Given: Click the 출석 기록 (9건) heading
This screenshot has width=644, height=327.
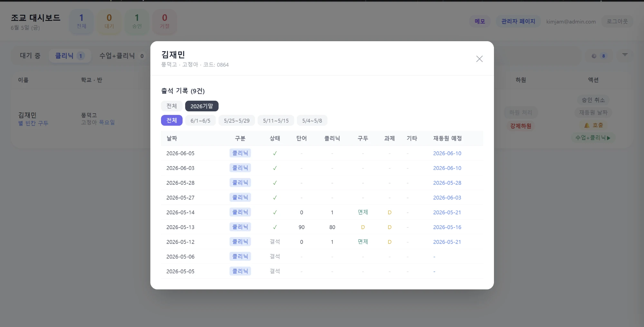Looking at the screenshot, I should click(183, 91).
